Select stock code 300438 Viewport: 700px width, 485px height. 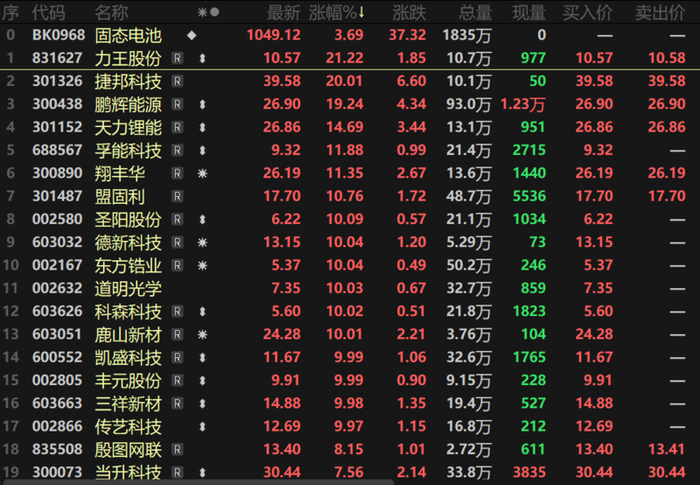click(x=57, y=104)
